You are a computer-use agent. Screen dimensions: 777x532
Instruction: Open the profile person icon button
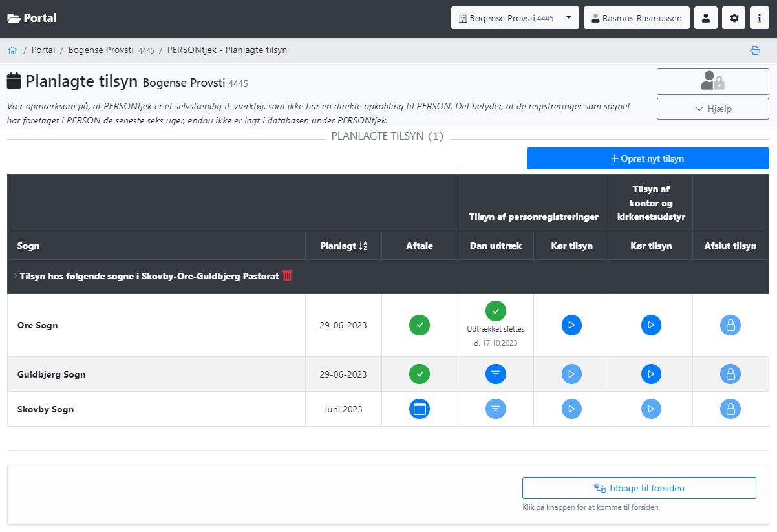tap(706, 18)
